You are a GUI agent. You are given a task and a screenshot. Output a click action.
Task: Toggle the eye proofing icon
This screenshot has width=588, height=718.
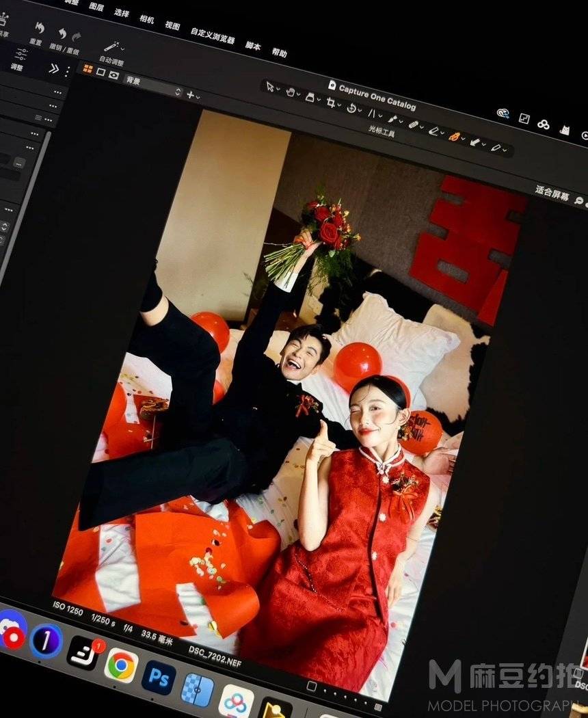click(113, 75)
